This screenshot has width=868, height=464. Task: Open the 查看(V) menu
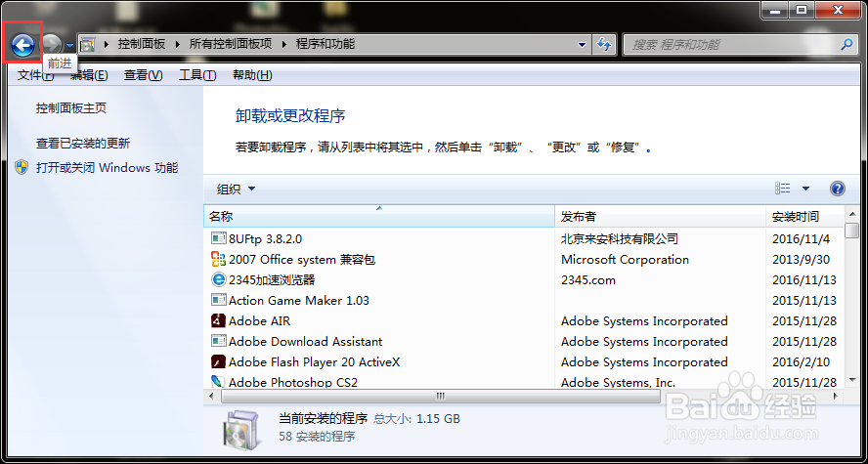point(143,75)
